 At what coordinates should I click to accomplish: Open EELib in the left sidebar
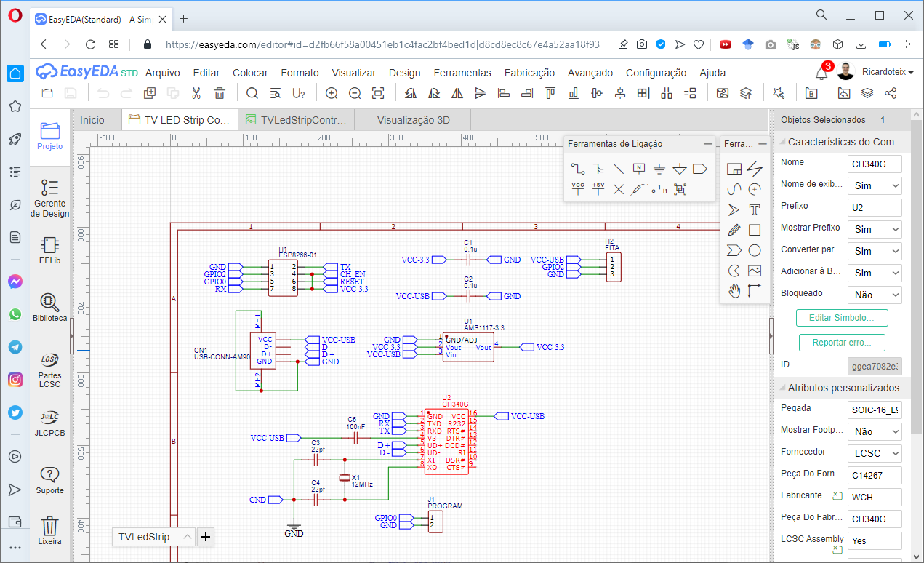tap(49, 249)
